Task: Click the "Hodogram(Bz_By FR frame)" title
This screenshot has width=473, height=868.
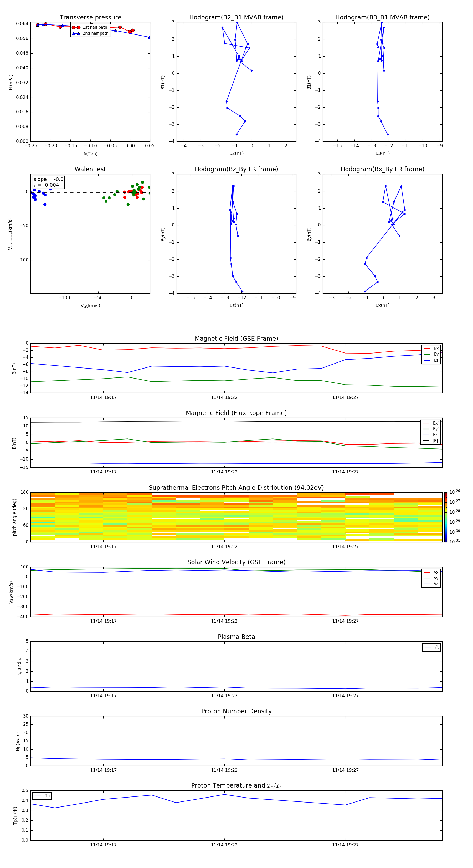Action: point(236,169)
